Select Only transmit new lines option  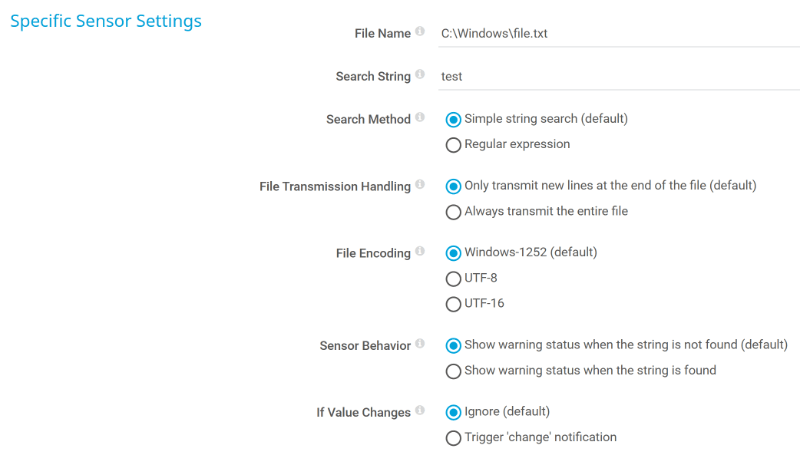pos(454,186)
